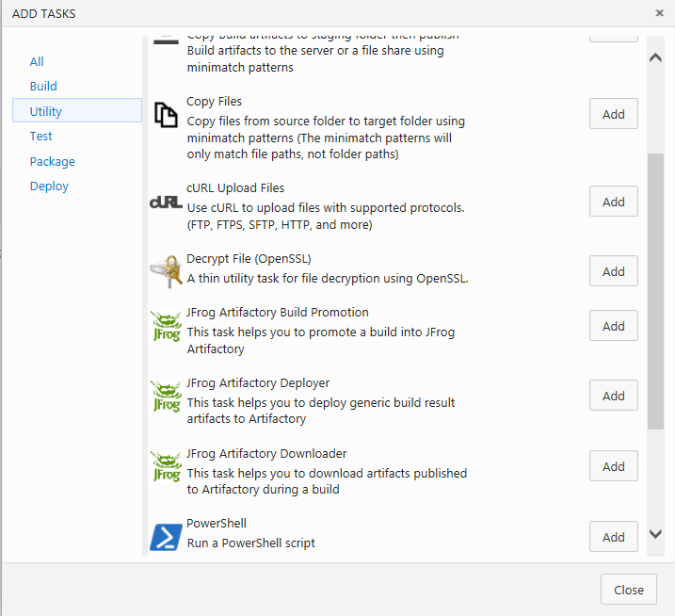Click 'A thin utility task' description
675x616 pixels.
tap(328, 278)
